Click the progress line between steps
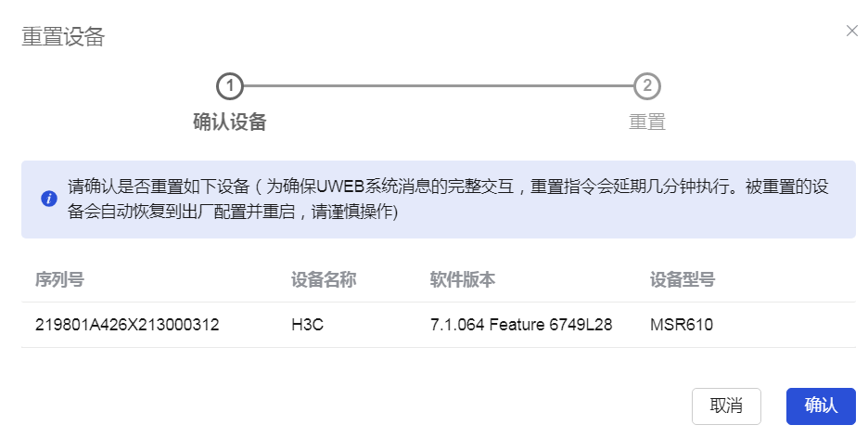This screenshot has width=868, height=438. click(438, 86)
